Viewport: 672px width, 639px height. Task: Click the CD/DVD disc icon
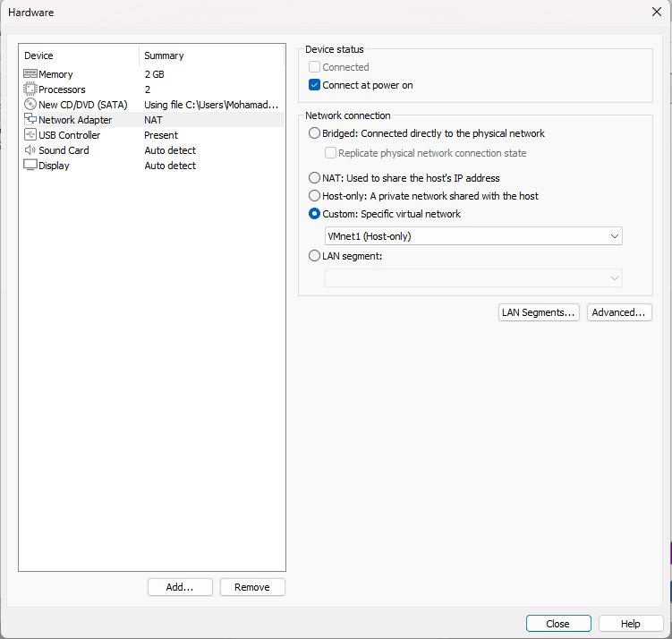(30, 104)
